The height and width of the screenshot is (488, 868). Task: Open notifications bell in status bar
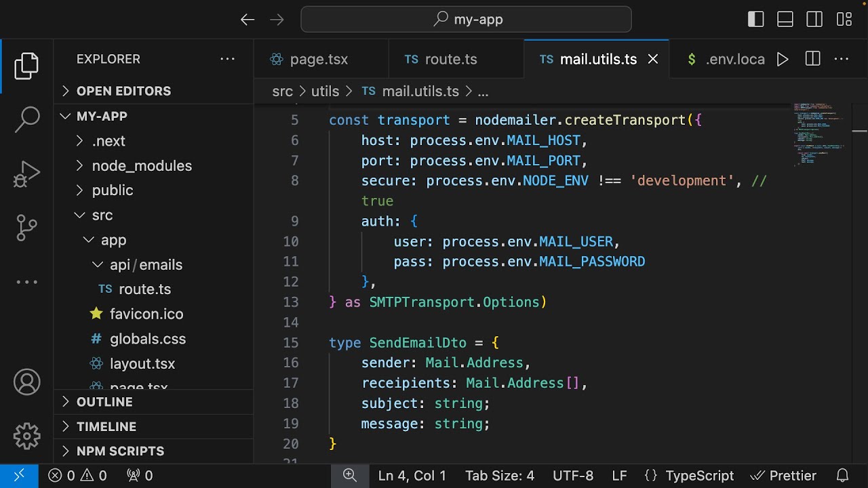coord(842,476)
